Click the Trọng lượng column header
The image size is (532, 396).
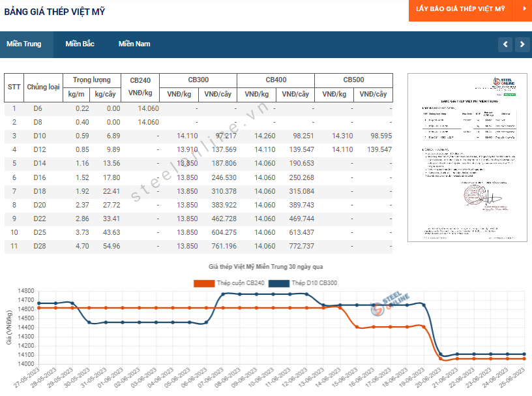(x=92, y=80)
